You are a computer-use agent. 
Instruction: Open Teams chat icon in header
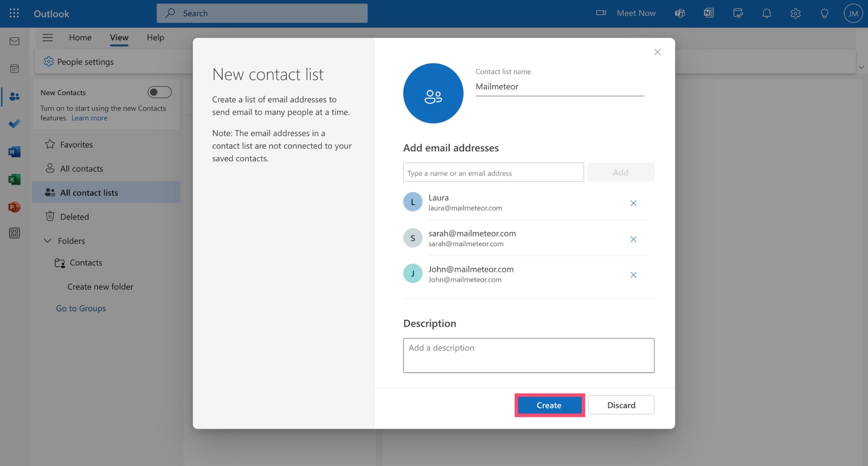click(680, 13)
